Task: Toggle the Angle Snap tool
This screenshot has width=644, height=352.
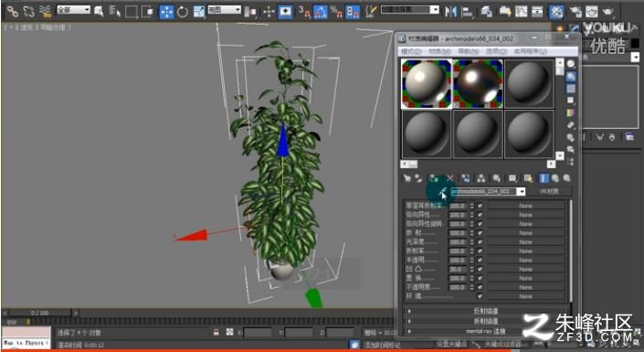Action: [321, 12]
